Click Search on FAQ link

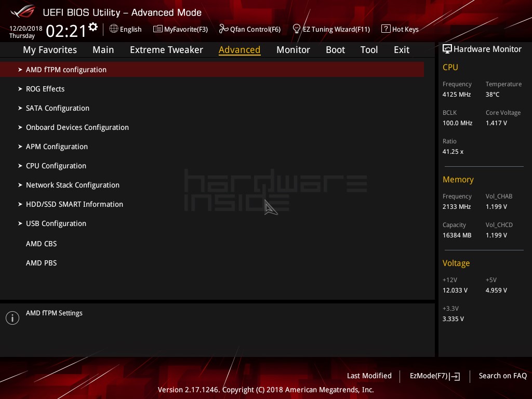pos(502,376)
